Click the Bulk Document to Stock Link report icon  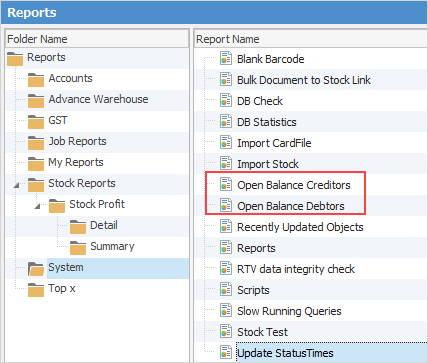pyautogui.click(x=226, y=80)
